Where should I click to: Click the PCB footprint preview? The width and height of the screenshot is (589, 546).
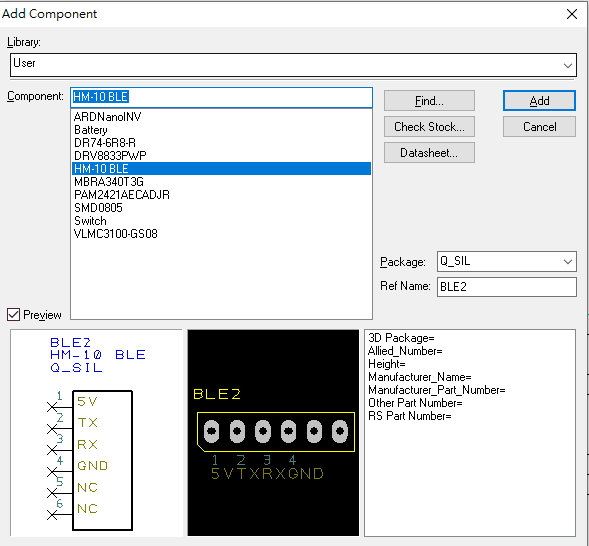point(273,433)
